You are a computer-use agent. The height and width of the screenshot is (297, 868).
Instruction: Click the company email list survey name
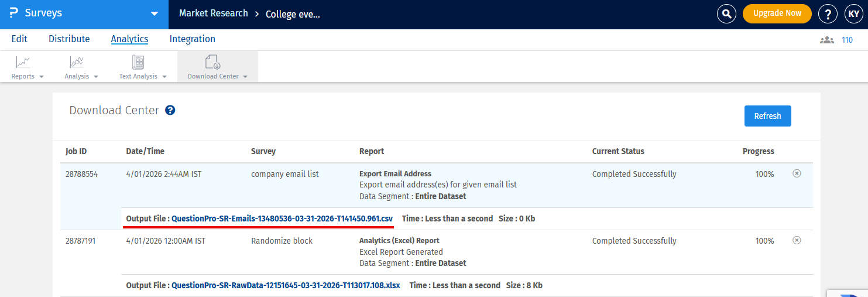[285, 174]
